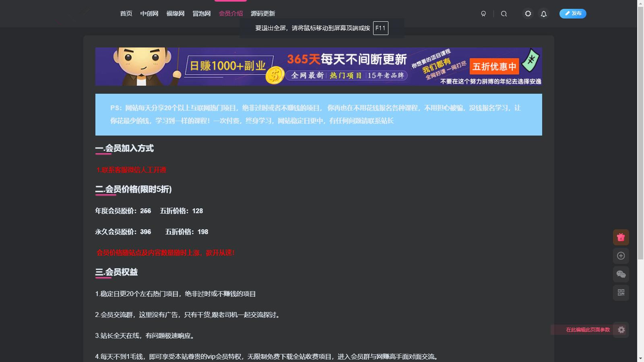
Task: Open 冒泡网 navigation link
Action: coord(202,14)
